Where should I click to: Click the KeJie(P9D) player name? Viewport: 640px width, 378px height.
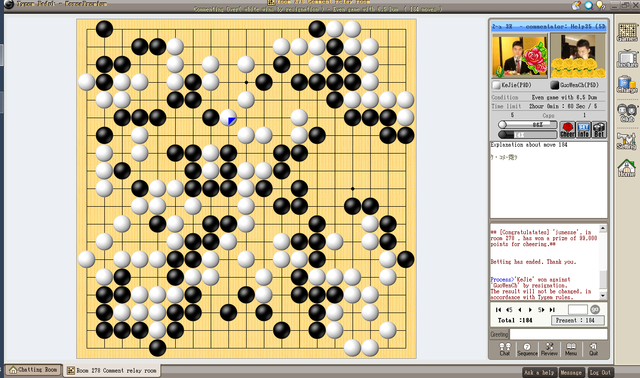click(516, 85)
